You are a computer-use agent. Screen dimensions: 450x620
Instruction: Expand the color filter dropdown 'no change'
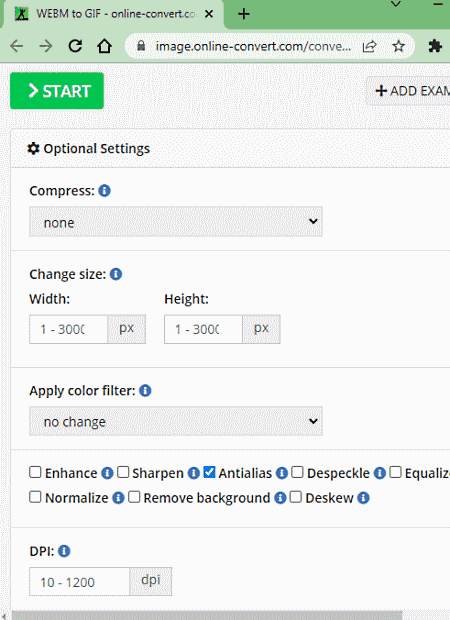[x=176, y=421]
